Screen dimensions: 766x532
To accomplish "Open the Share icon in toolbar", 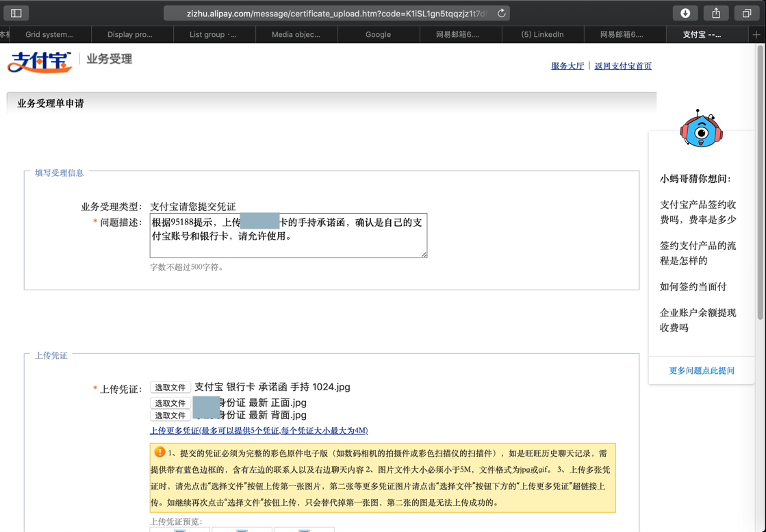I will tap(716, 13).
